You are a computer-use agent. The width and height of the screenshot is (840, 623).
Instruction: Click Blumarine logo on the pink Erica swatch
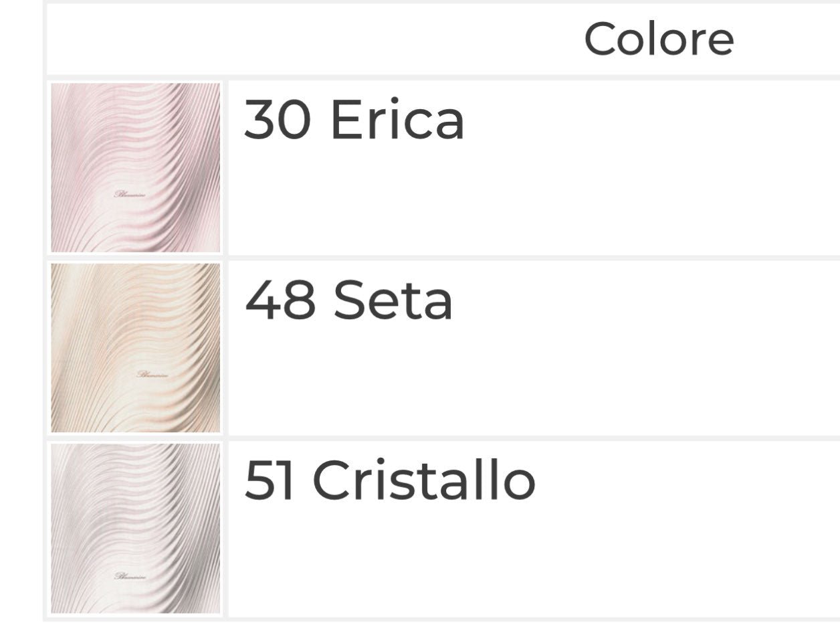pyautogui.click(x=130, y=194)
